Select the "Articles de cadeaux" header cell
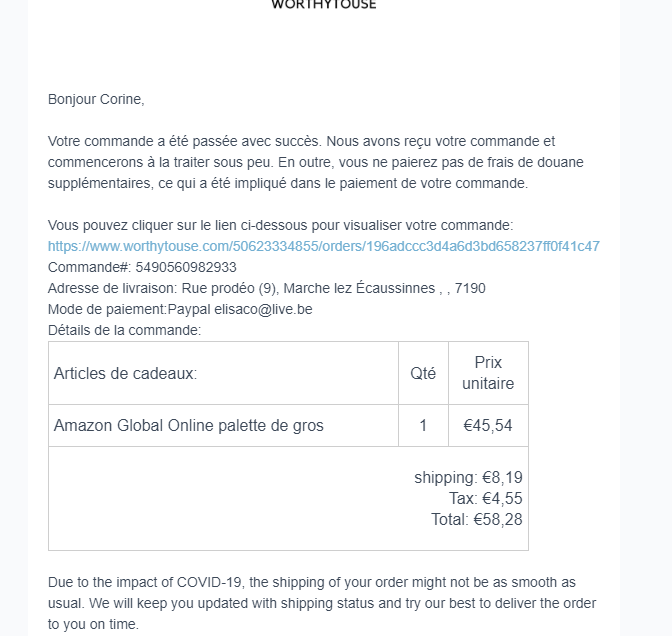The image size is (672, 636). (x=126, y=373)
